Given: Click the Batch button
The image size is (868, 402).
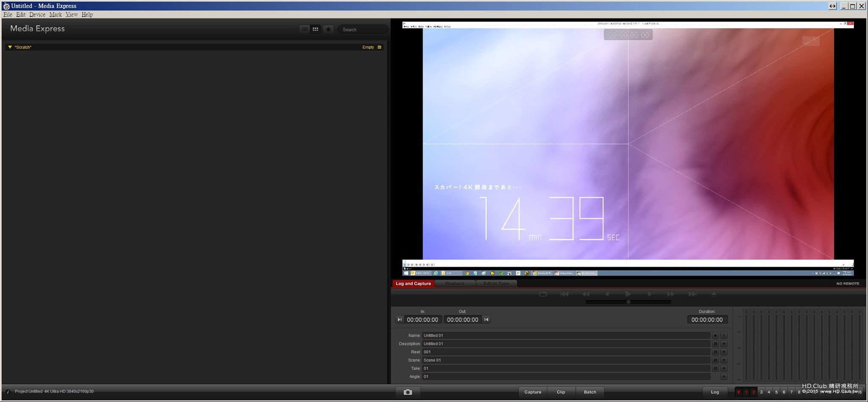Looking at the screenshot, I should 590,392.
